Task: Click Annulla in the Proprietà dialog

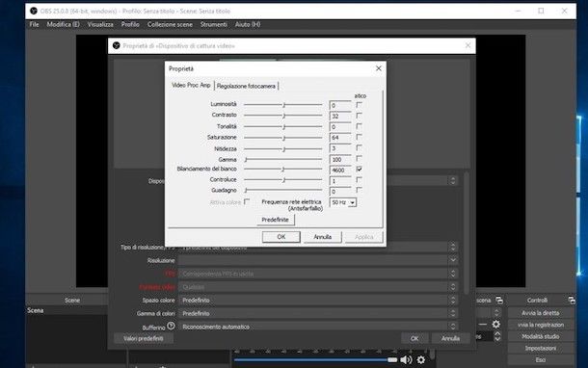Action: 323,237
